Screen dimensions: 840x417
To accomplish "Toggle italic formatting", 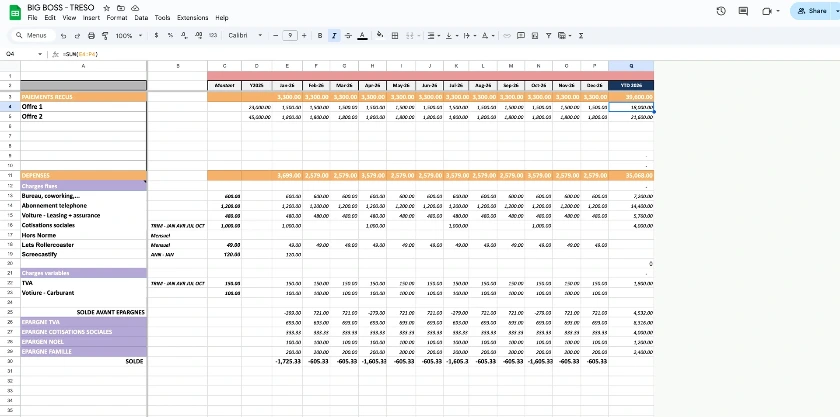I will (333, 35).
